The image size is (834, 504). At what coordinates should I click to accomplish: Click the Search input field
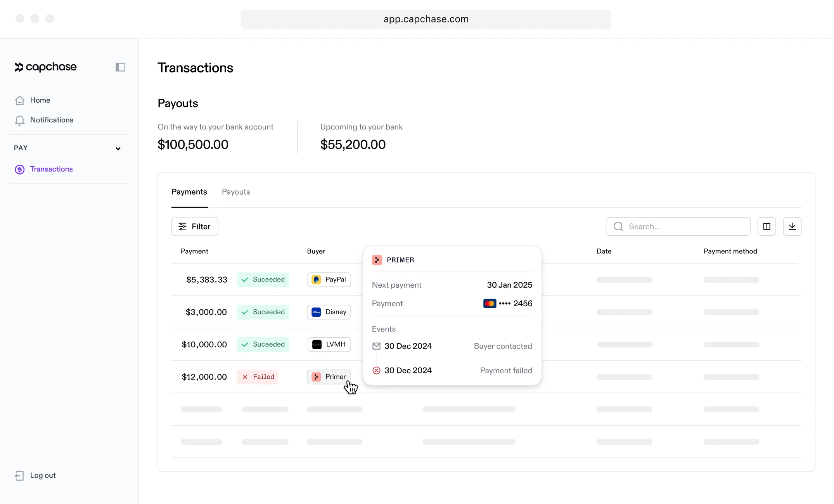click(683, 226)
